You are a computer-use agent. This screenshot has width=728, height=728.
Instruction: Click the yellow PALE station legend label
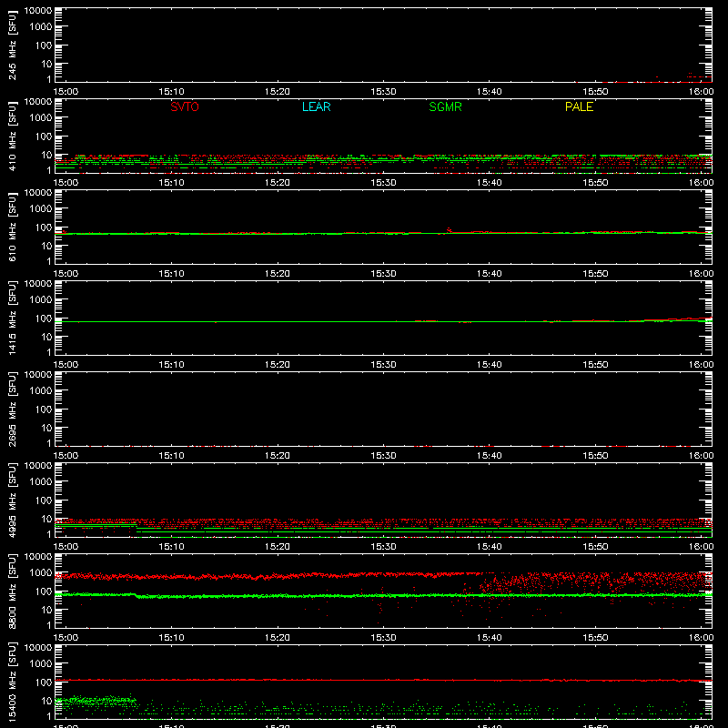coord(579,106)
